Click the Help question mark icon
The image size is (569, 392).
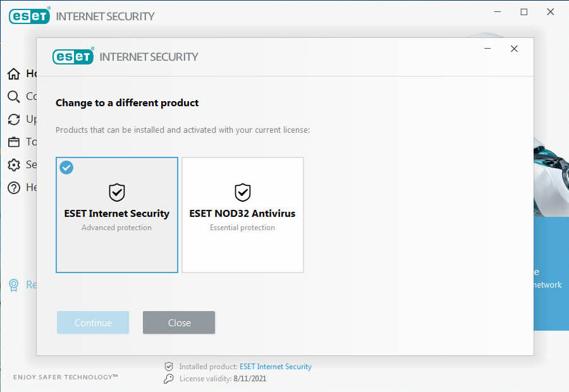[x=13, y=188]
